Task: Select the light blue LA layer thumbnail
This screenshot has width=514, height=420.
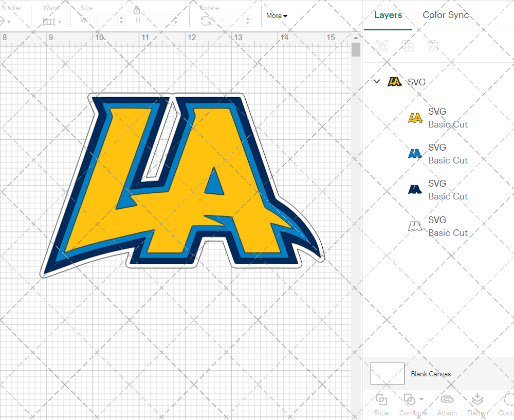Action: tap(415, 153)
